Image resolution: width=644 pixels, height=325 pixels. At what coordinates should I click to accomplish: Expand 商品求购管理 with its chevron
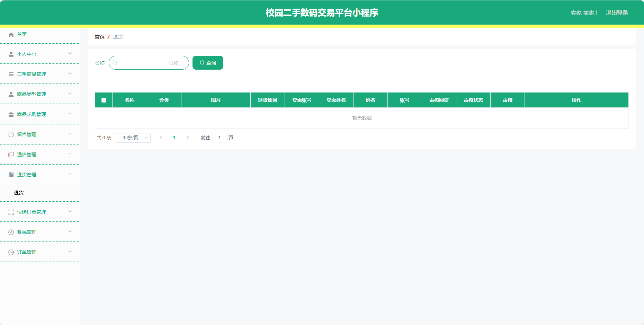coord(70,114)
